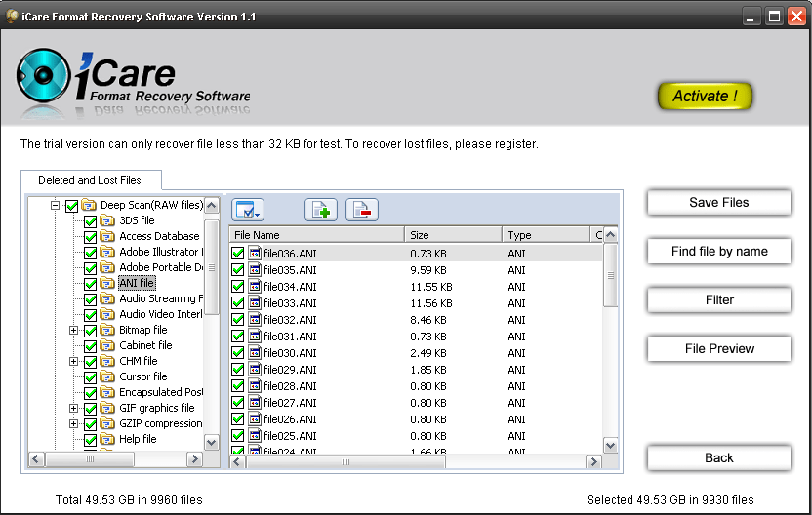Image resolution: width=812 pixels, height=515 pixels.
Task: Click the Activate ! button
Action: pyautogui.click(x=705, y=96)
